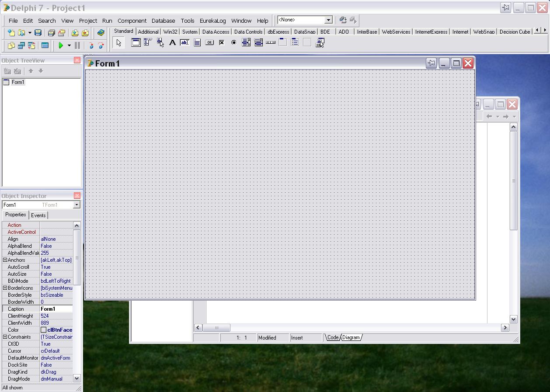Select the Memo component in the palette
The width and height of the screenshot is (550, 392).
[197, 42]
